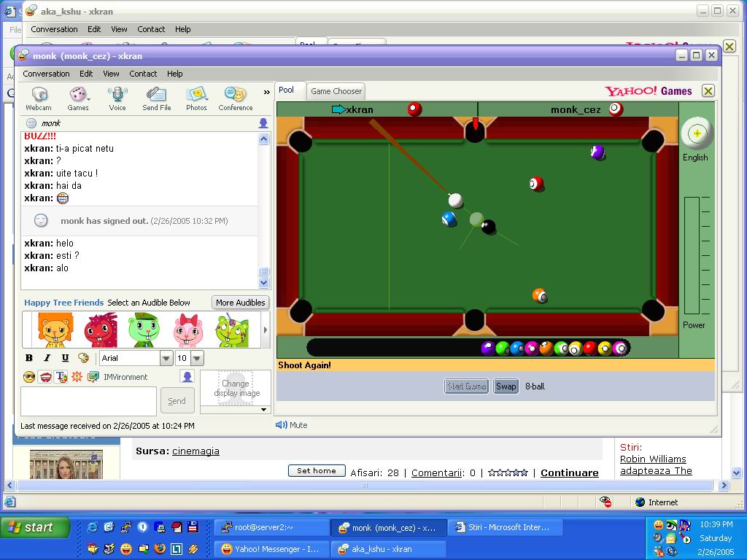
Task: Close the Yahoo! Games panel
Action: point(708,91)
